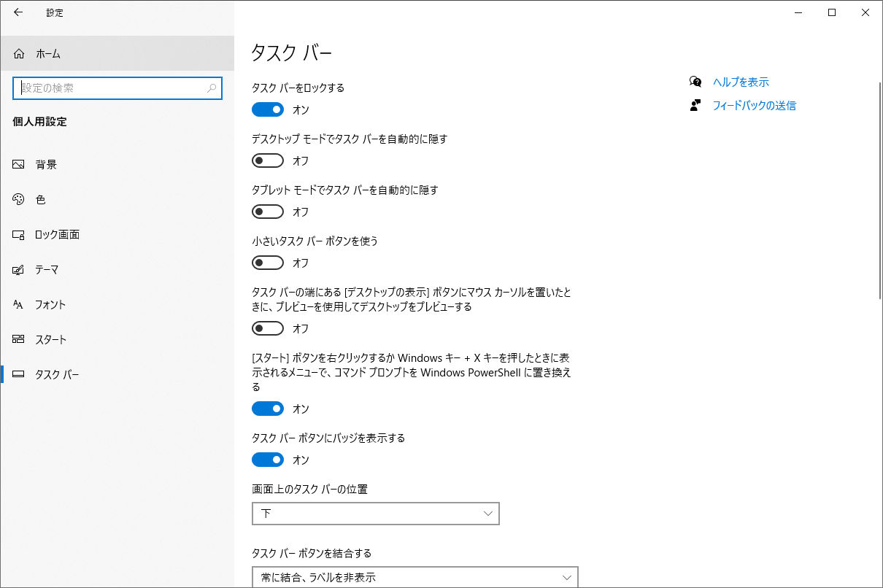The image size is (883, 588).
Task: Enable auto-hide taskbar in desktop mode
Action: pyautogui.click(x=268, y=160)
